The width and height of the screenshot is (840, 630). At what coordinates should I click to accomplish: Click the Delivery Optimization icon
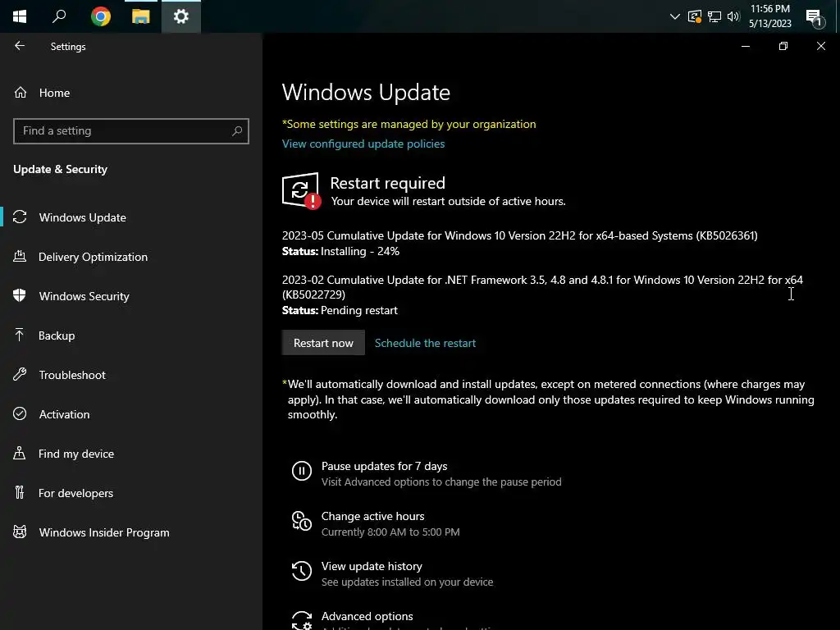[20, 256]
